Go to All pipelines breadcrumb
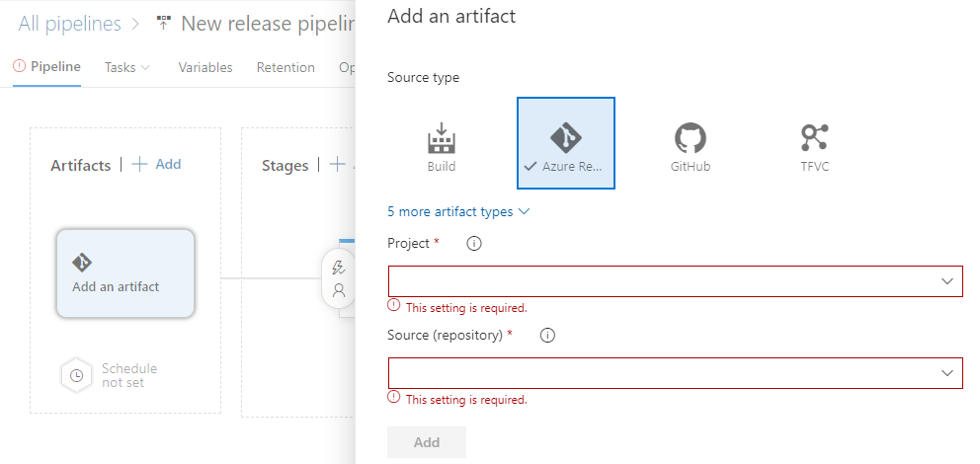This screenshot has width=980, height=464. (x=69, y=24)
